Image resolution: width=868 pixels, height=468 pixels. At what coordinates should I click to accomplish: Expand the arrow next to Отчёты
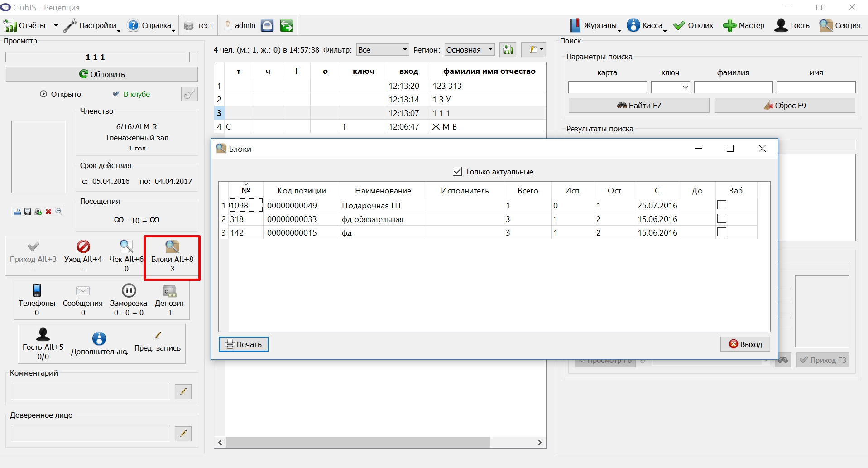[x=56, y=25]
